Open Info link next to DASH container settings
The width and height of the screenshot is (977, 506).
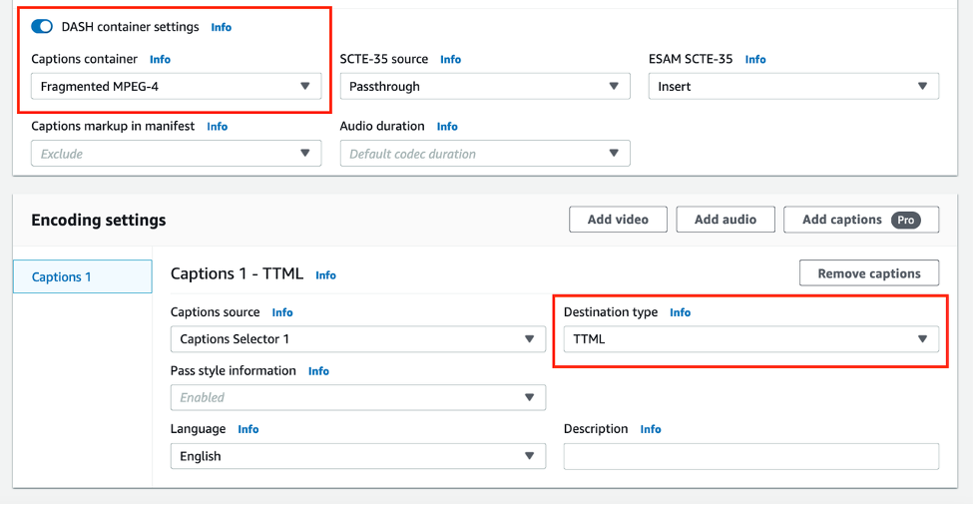tap(221, 27)
